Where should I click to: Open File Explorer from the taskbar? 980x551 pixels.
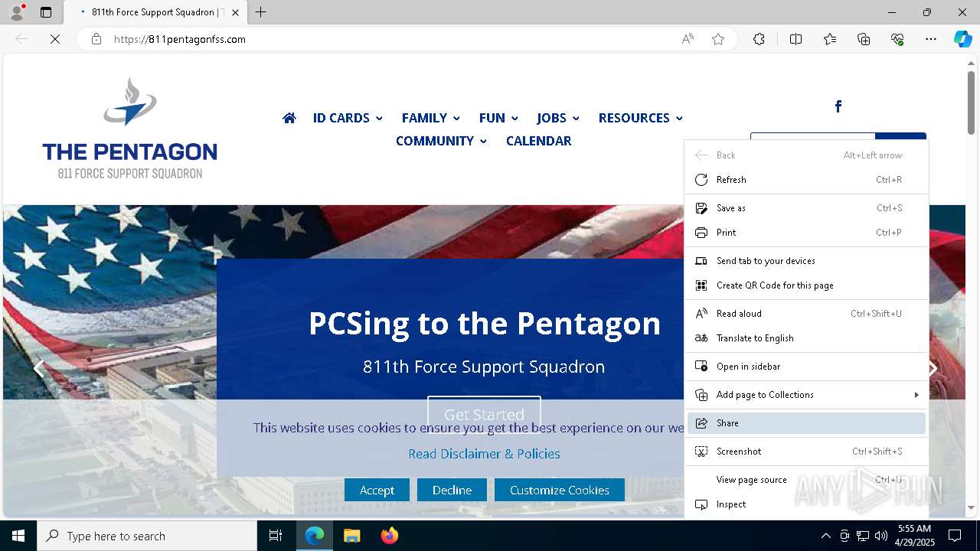tap(351, 536)
